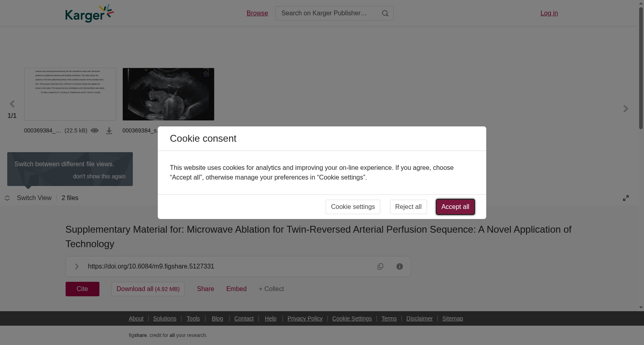This screenshot has width=644, height=345.
Task: Go to next file page arrow
Action: tap(626, 109)
